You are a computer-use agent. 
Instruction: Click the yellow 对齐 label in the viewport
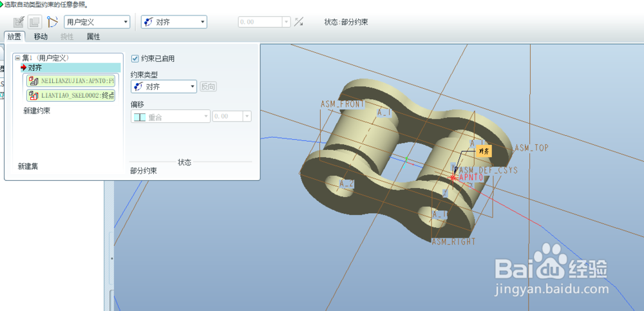pyautogui.click(x=484, y=151)
